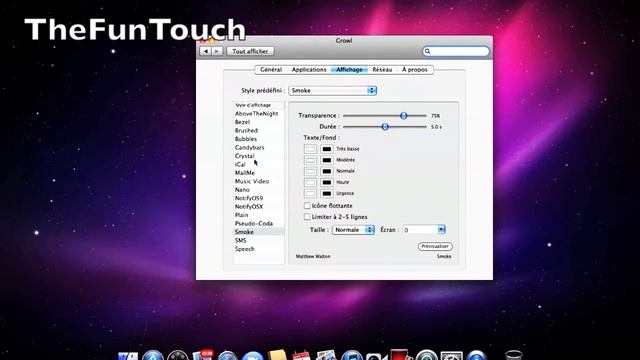Open background color swatch for Modérée
The image size is (640, 360).
pyautogui.click(x=327, y=160)
